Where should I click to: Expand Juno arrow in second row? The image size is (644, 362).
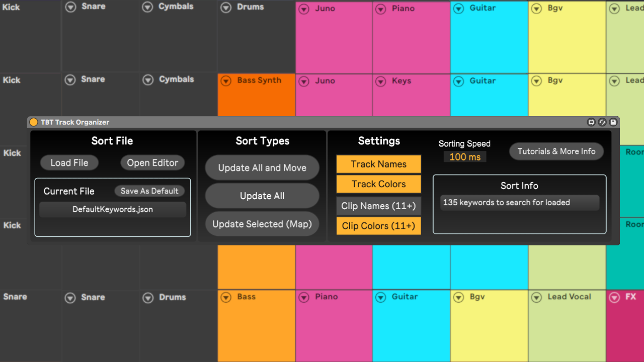304,81
